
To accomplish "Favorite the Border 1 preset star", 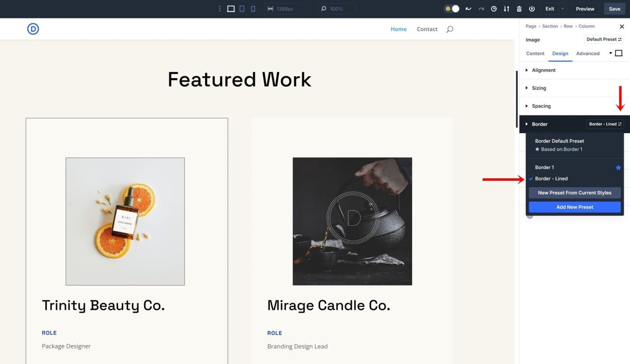I will click(618, 167).
